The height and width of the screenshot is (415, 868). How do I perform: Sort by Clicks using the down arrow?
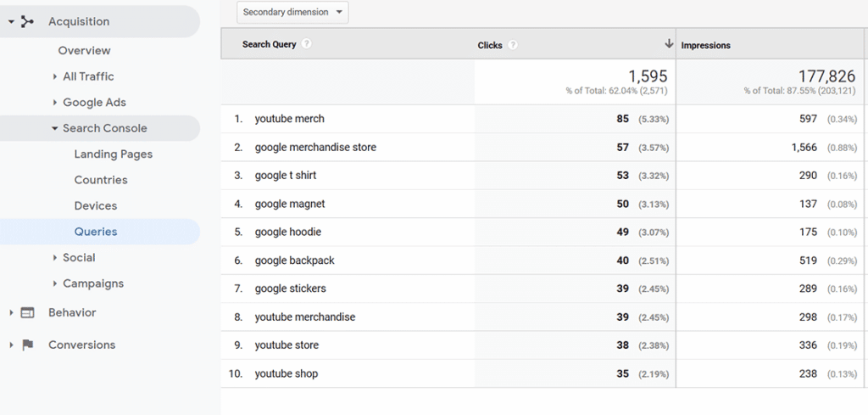click(669, 44)
